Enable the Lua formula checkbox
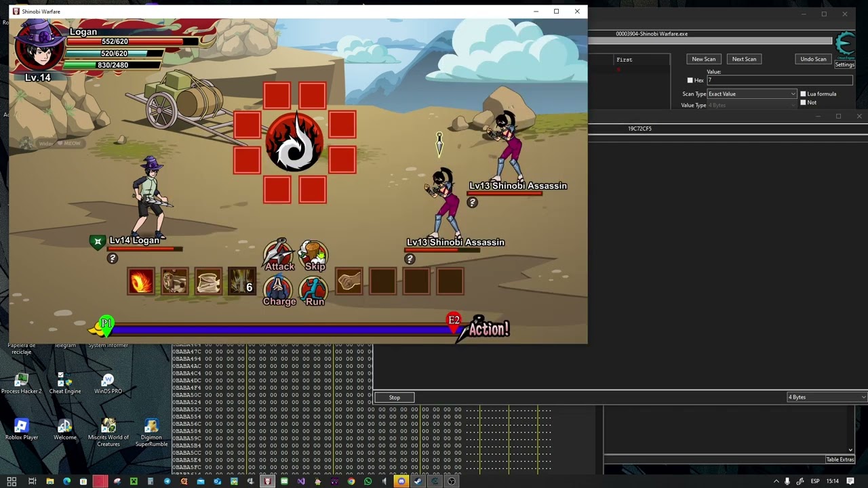 pyautogui.click(x=803, y=94)
